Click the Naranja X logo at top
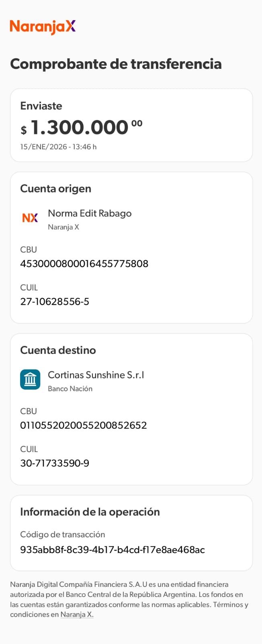 coord(43,27)
